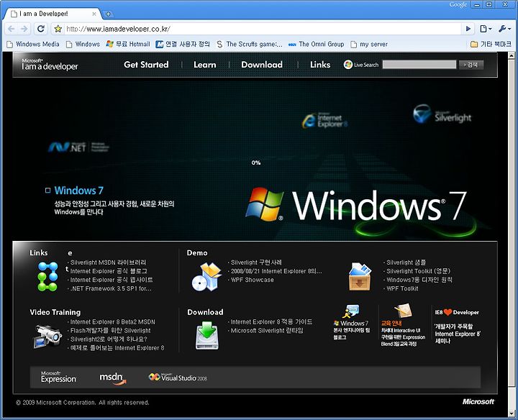The height and width of the screenshot is (420, 518).
Task: Open Silverlight 구현사례 demo link
Action: point(256,262)
